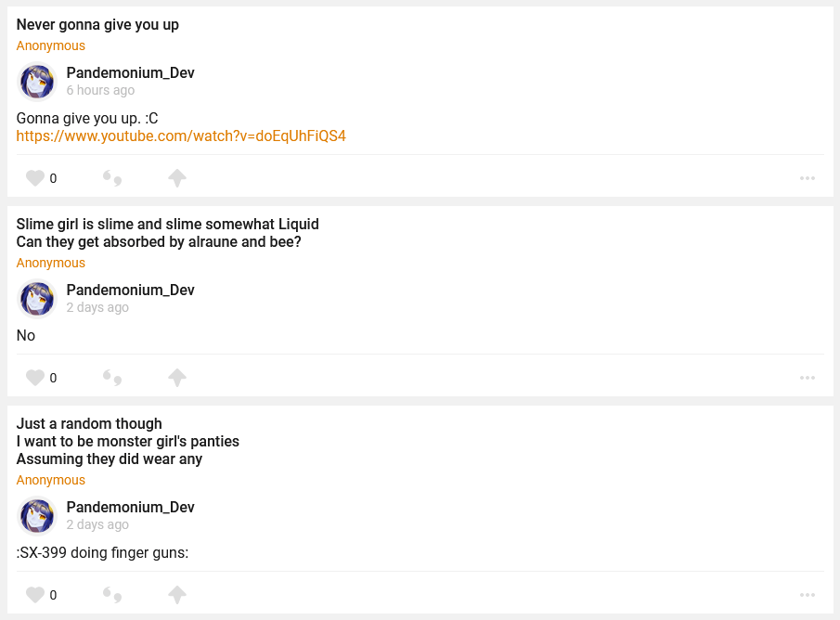Like the "No" answer about slime girl
This screenshot has height=620, width=840.
click(x=35, y=378)
